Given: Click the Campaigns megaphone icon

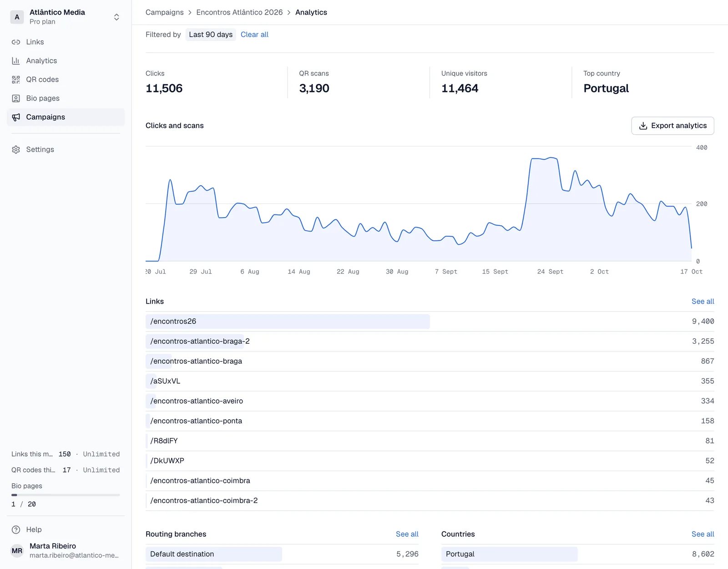Looking at the screenshot, I should [x=16, y=117].
